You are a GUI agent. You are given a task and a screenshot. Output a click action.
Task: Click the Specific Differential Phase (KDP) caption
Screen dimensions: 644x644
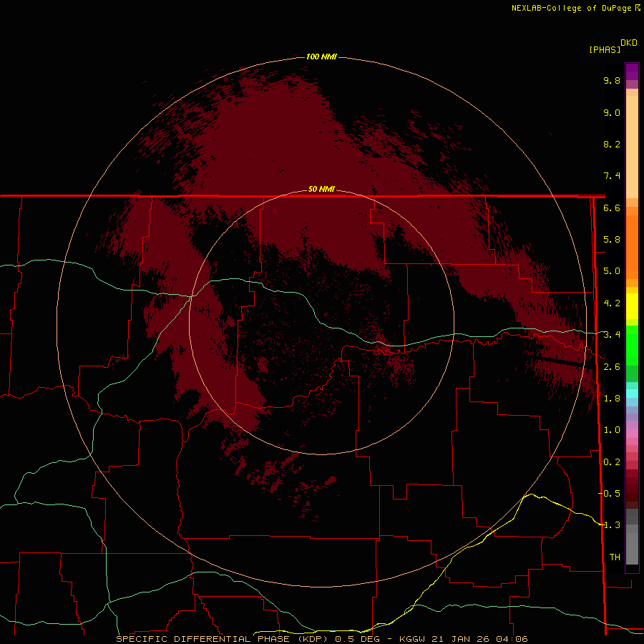pyautogui.click(x=222, y=639)
